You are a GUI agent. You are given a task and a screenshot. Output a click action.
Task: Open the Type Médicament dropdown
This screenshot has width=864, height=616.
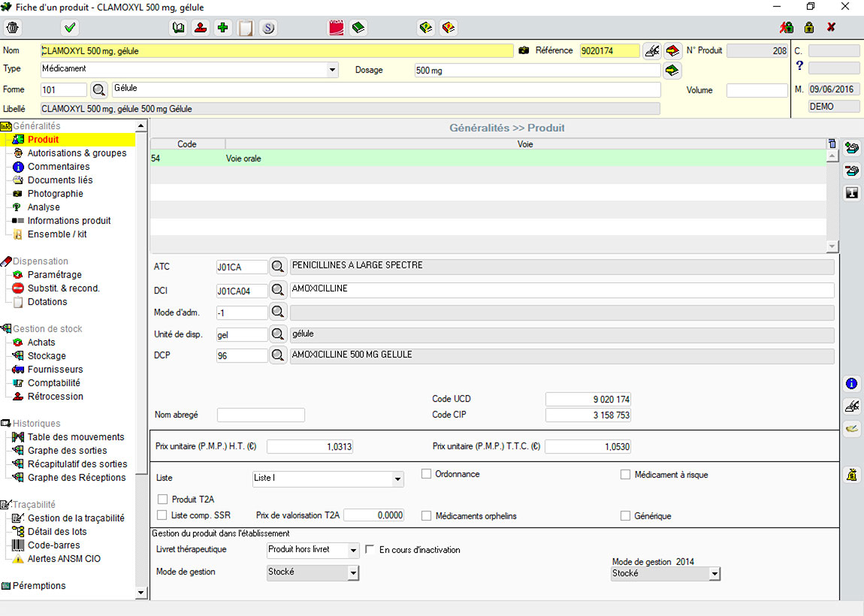(333, 70)
